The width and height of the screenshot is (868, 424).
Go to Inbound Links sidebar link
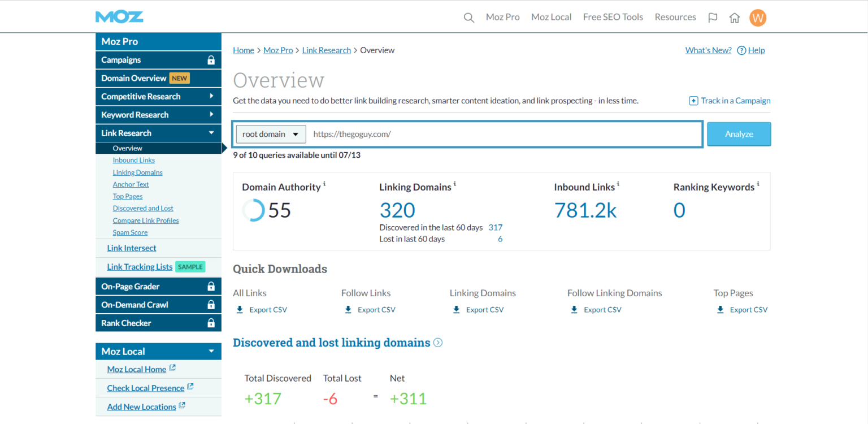coord(134,160)
